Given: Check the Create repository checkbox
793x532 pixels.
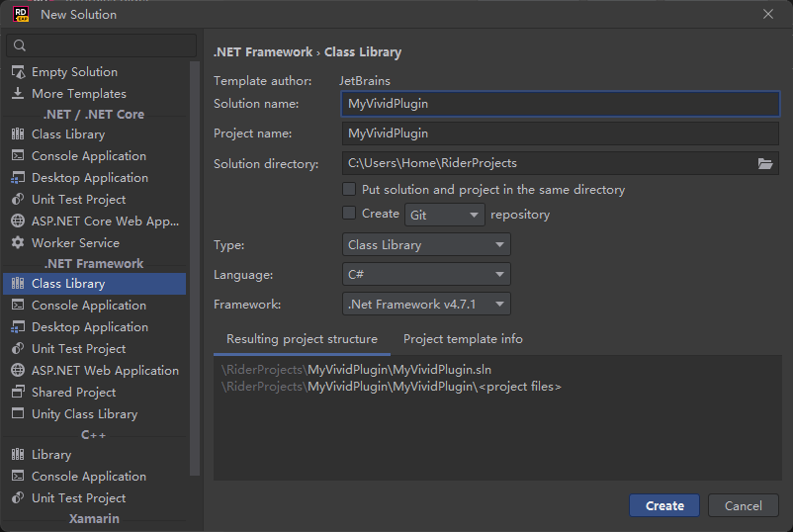Looking at the screenshot, I should [349, 213].
